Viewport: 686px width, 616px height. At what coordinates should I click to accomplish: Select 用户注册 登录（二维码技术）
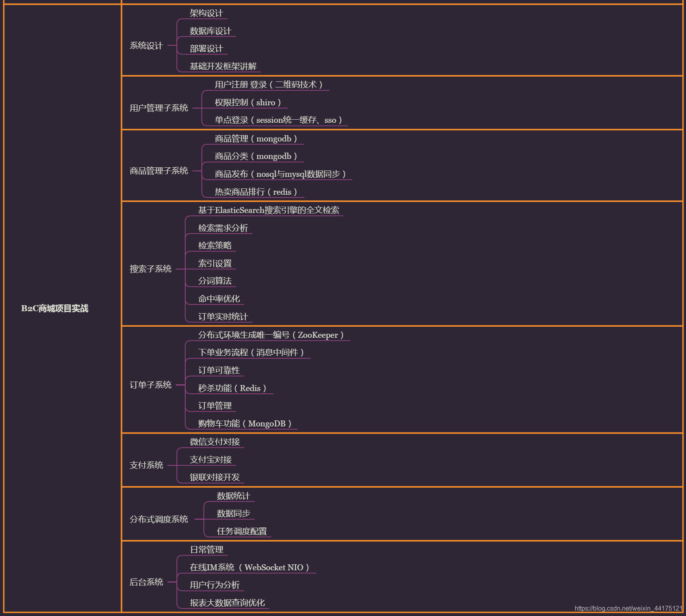pos(269,85)
